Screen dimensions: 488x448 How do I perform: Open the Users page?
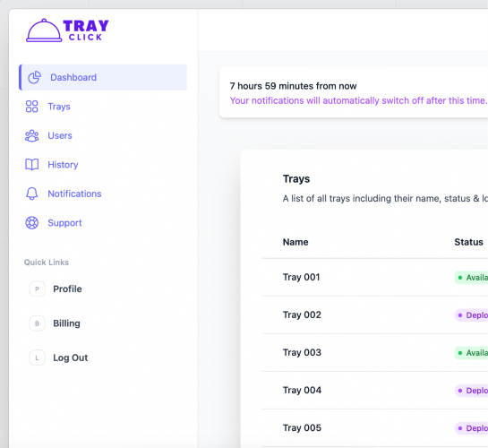[x=60, y=135]
